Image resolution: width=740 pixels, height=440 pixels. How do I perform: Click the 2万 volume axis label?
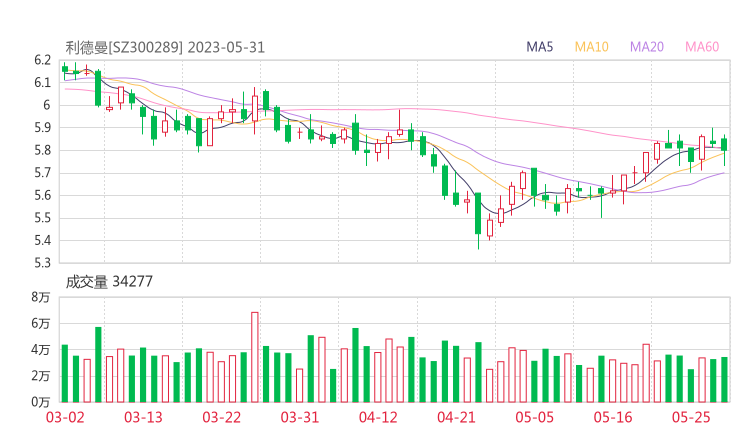(41, 376)
